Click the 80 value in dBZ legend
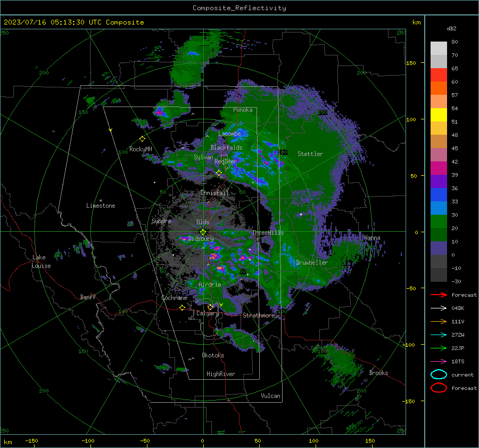The image size is (479, 448). click(455, 42)
